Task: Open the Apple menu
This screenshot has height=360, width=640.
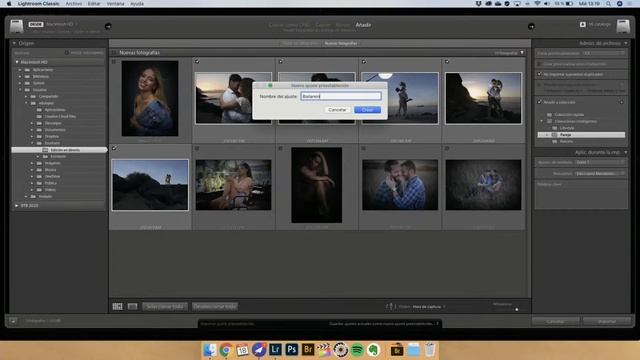Action: 9,4
